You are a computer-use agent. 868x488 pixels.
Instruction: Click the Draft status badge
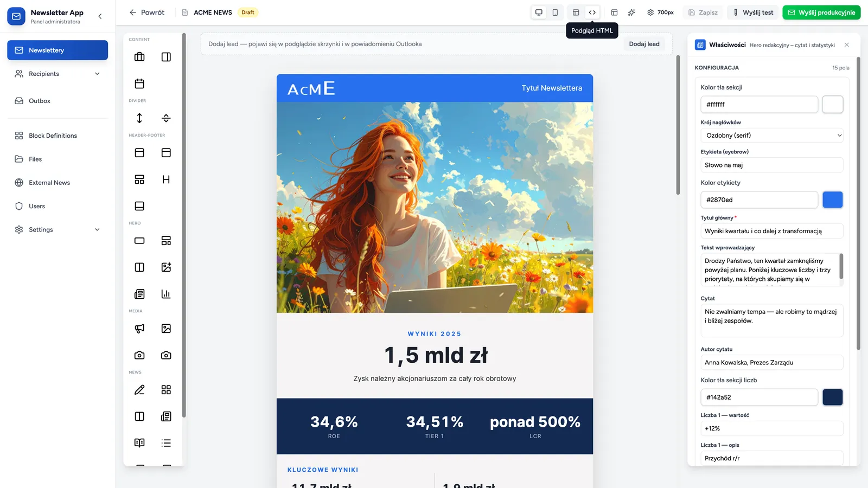coord(248,12)
